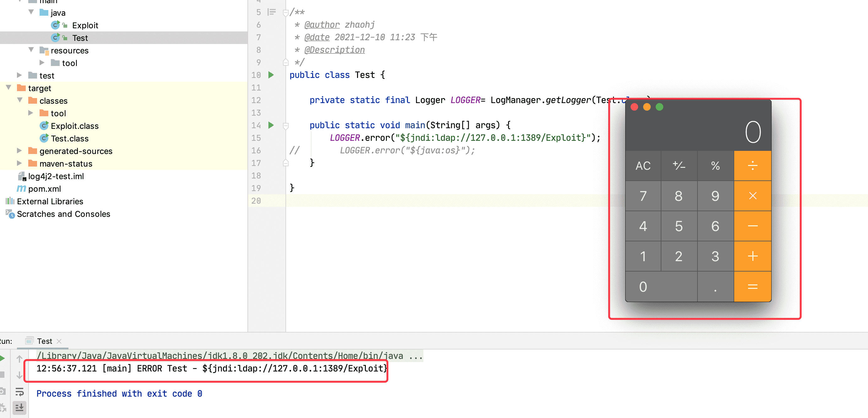Click the resources folder icon

click(x=44, y=51)
